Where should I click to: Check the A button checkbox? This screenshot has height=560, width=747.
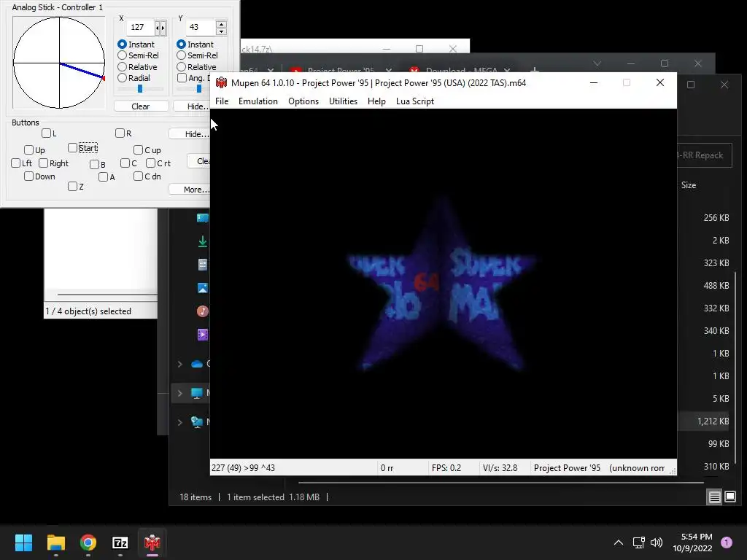click(104, 177)
